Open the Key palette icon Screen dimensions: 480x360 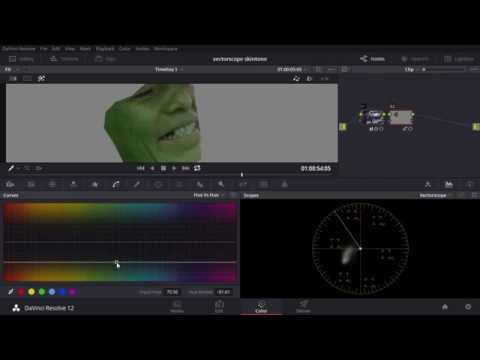[x=221, y=184]
